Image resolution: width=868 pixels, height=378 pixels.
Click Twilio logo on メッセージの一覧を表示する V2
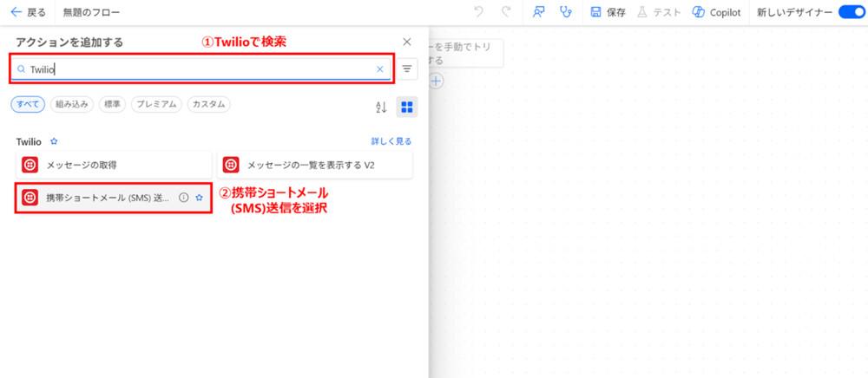pyautogui.click(x=231, y=165)
